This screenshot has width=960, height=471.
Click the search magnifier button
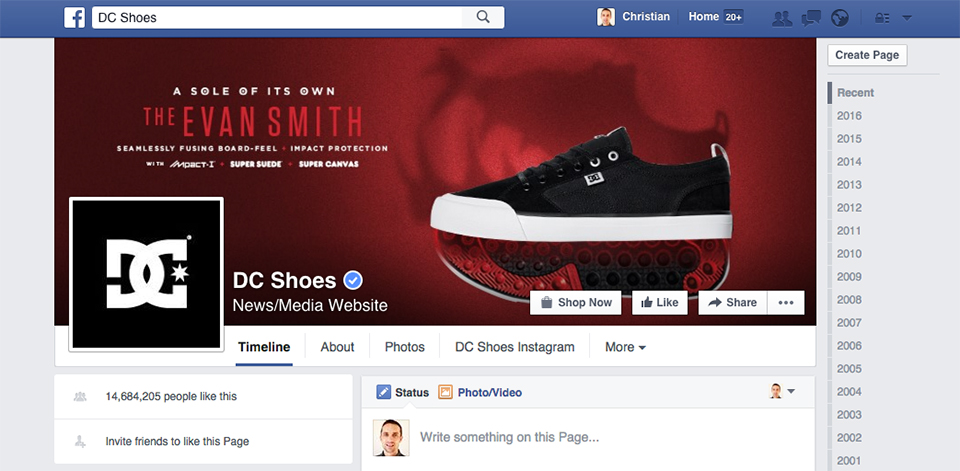click(483, 17)
